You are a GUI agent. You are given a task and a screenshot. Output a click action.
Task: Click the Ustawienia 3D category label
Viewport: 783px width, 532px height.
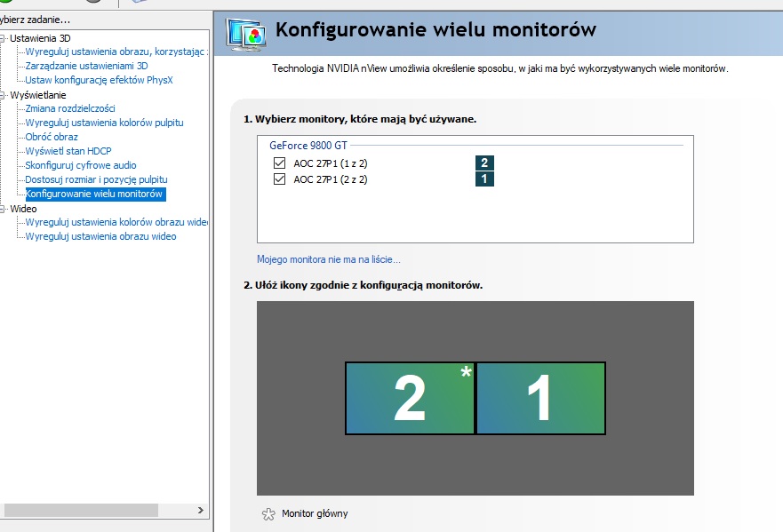tap(40, 38)
